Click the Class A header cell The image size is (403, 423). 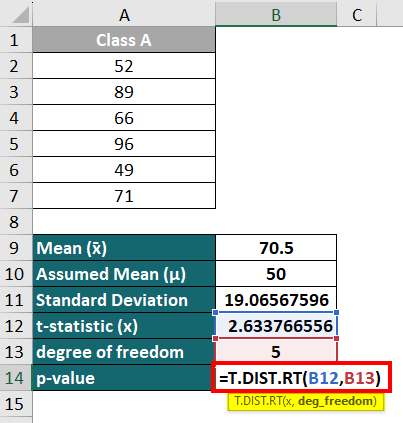(x=124, y=40)
